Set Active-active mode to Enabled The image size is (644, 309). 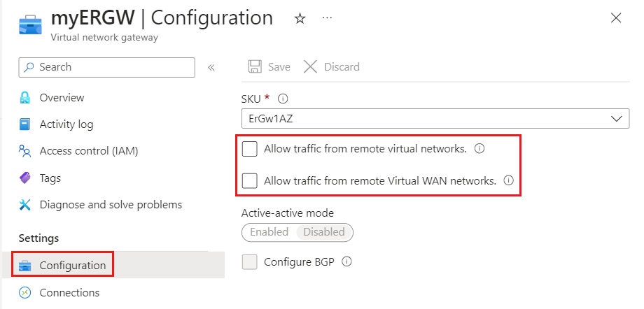(269, 232)
